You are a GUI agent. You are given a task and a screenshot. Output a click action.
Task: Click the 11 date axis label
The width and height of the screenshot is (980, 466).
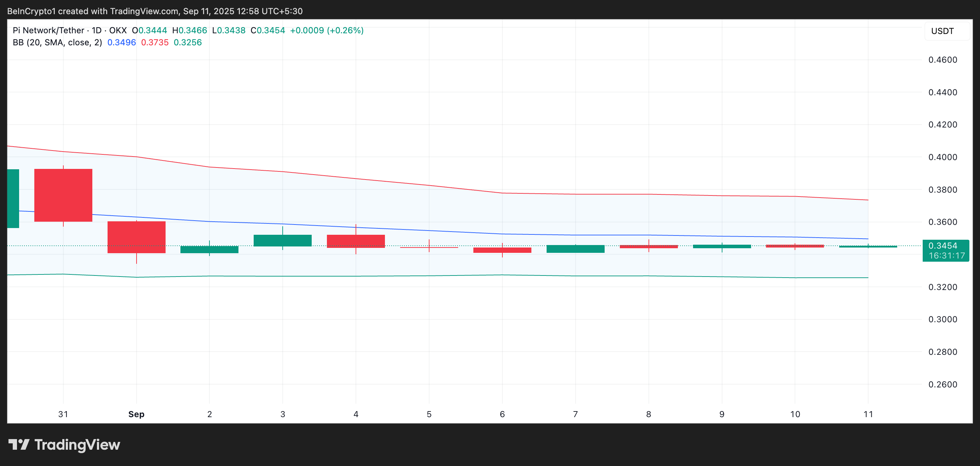(868, 414)
